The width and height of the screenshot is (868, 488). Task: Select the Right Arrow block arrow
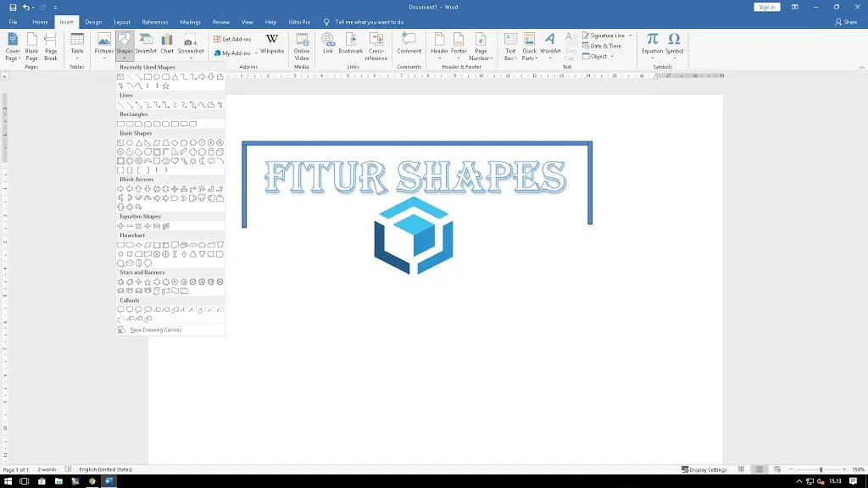[x=120, y=189]
